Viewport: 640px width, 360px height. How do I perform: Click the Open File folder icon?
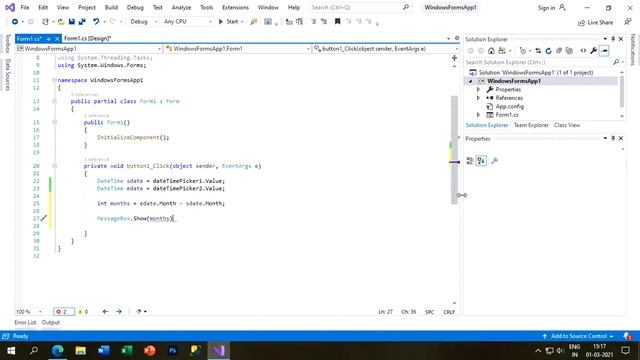tap(61, 22)
